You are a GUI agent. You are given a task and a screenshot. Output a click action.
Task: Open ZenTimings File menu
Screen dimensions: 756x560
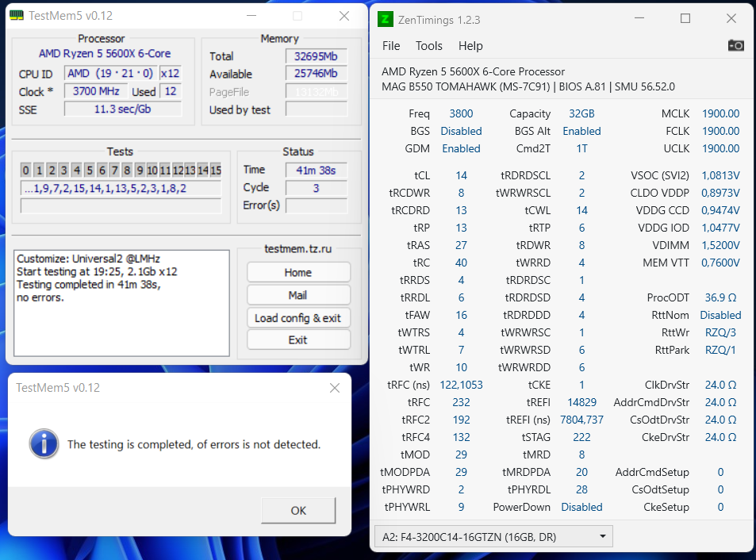pos(391,46)
